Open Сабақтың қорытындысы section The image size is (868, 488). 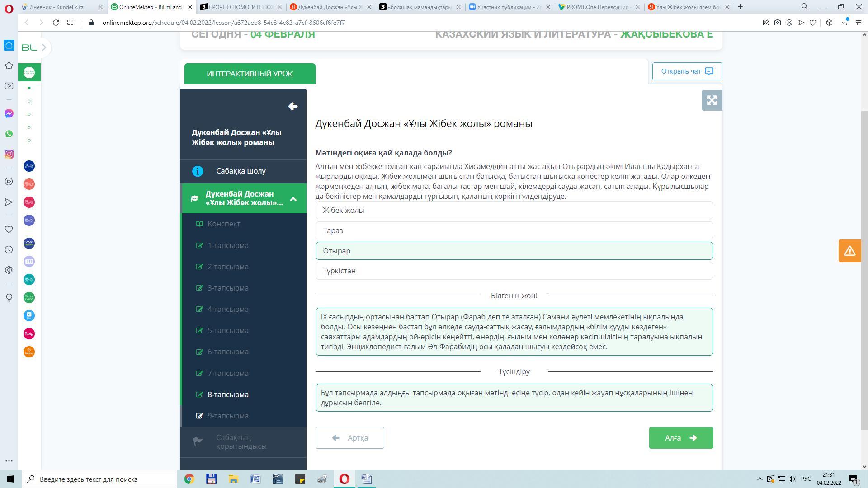tap(243, 442)
